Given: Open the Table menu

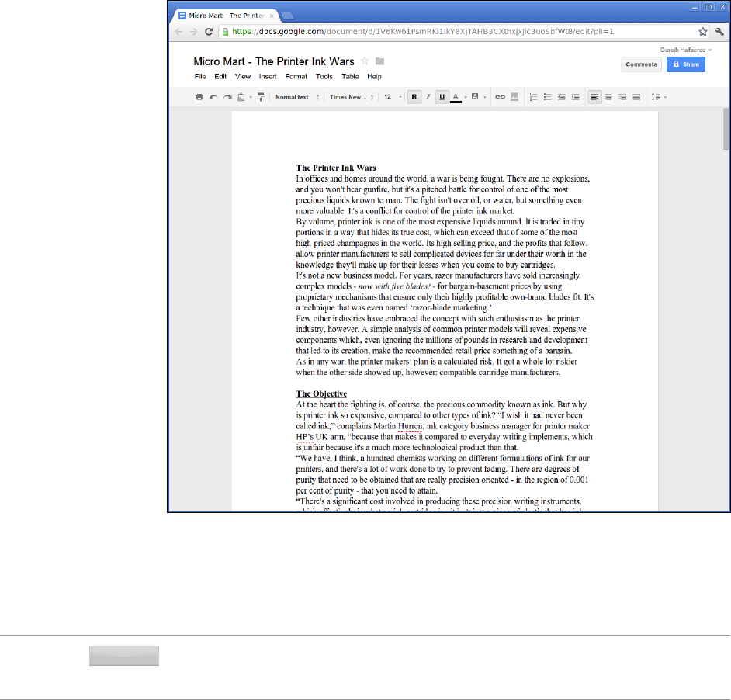Looking at the screenshot, I should (350, 77).
